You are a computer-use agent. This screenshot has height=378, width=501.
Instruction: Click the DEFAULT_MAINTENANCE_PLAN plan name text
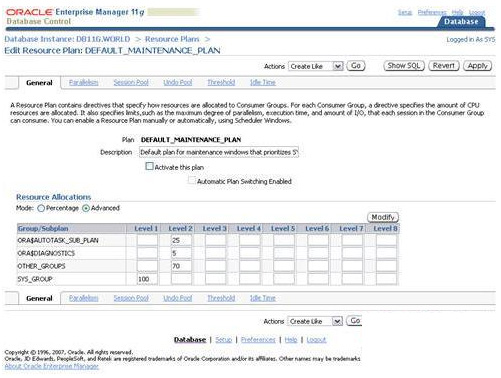point(191,140)
